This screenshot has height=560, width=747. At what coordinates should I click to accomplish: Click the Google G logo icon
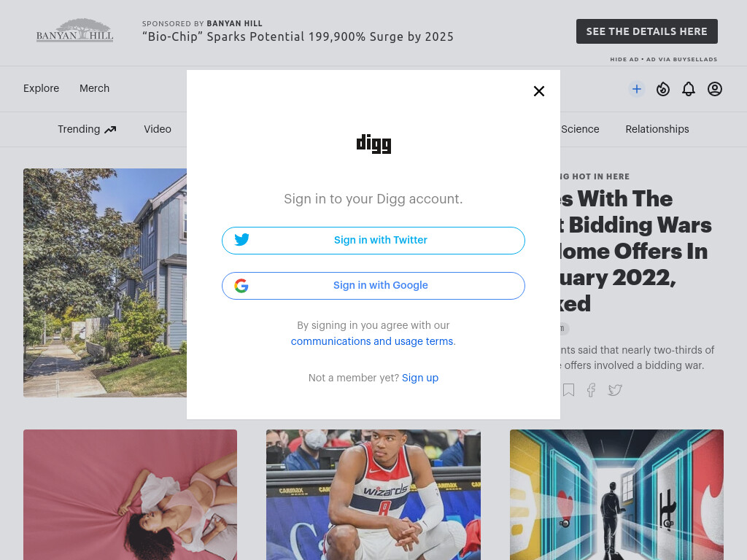click(x=241, y=285)
